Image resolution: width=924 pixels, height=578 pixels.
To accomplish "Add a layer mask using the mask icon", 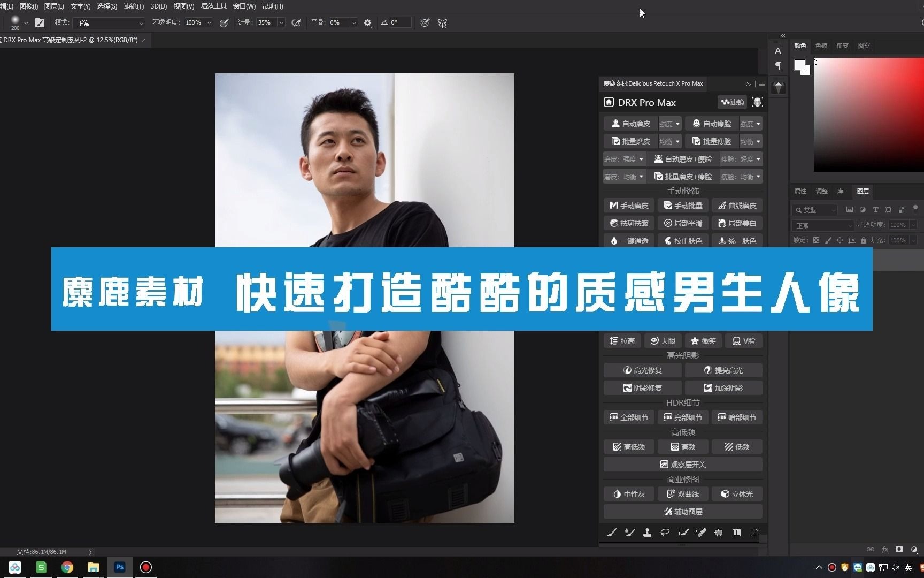I will (899, 549).
